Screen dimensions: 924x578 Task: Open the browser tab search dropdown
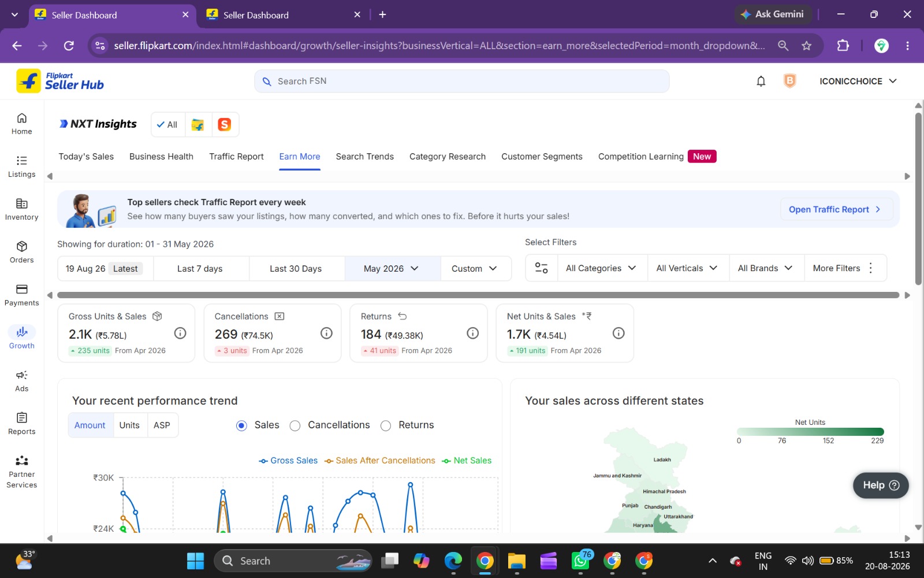click(14, 14)
